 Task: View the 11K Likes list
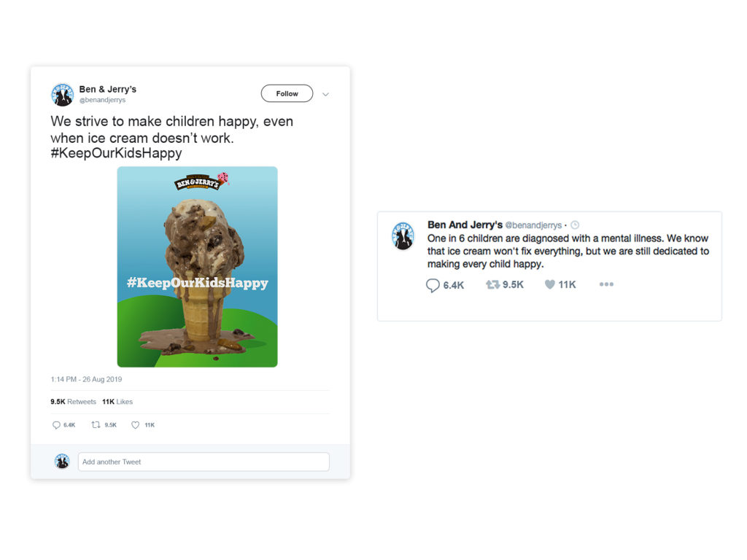[x=117, y=402]
